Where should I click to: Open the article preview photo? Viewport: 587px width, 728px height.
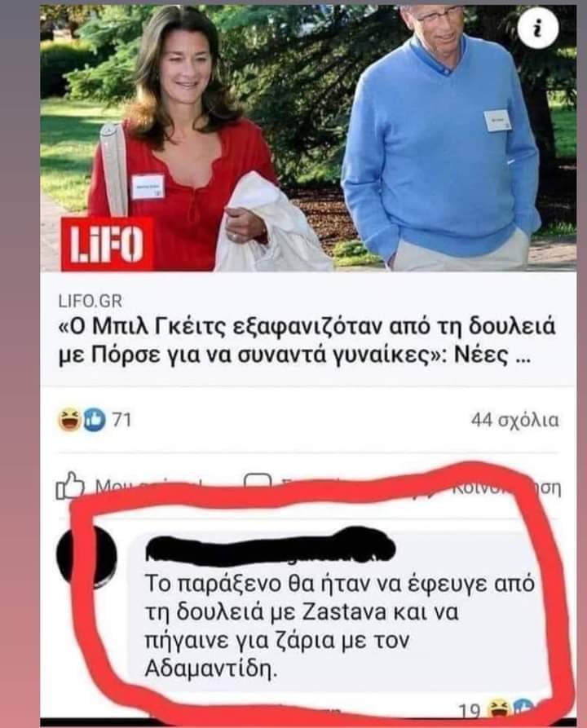308,138
